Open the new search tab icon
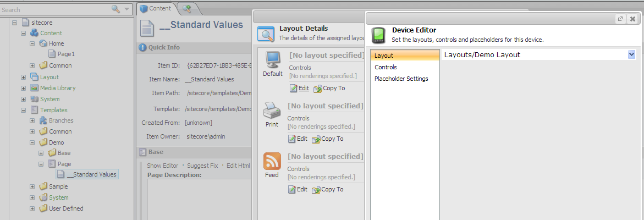The width and height of the screenshot is (644, 220). point(187,8)
